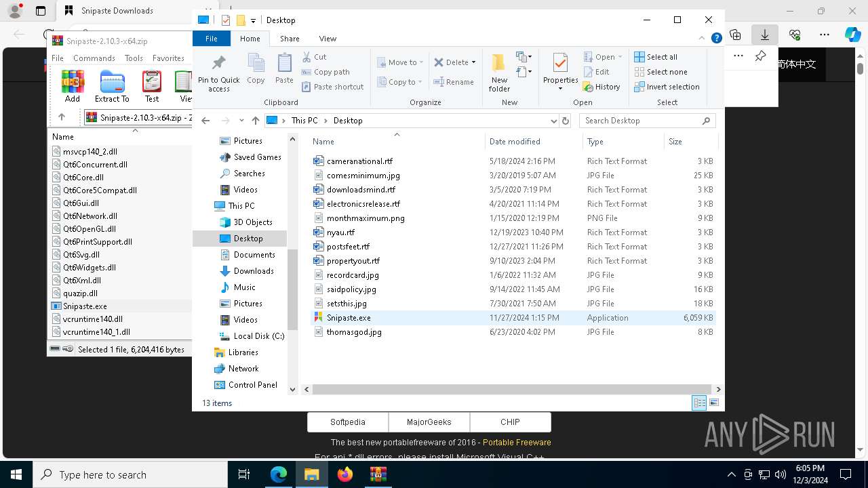
Task: Click Copy path in Clipboard group
Action: pos(325,72)
